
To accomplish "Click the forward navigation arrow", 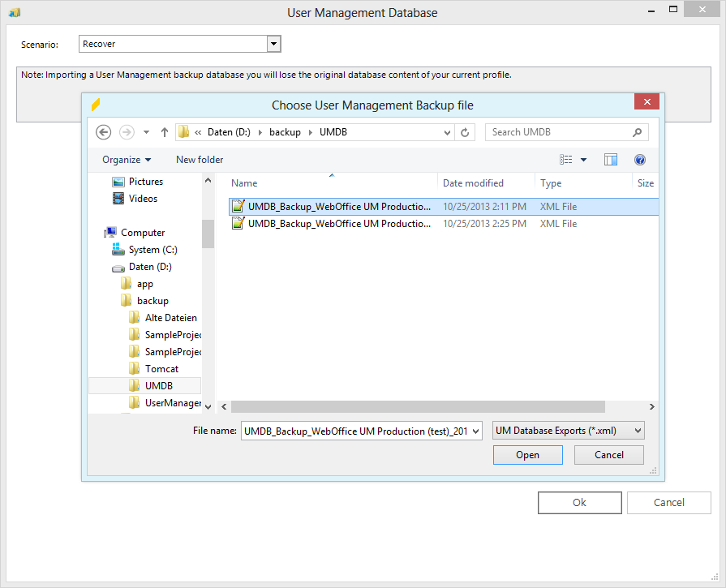I will pyautogui.click(x=126, y=131).
